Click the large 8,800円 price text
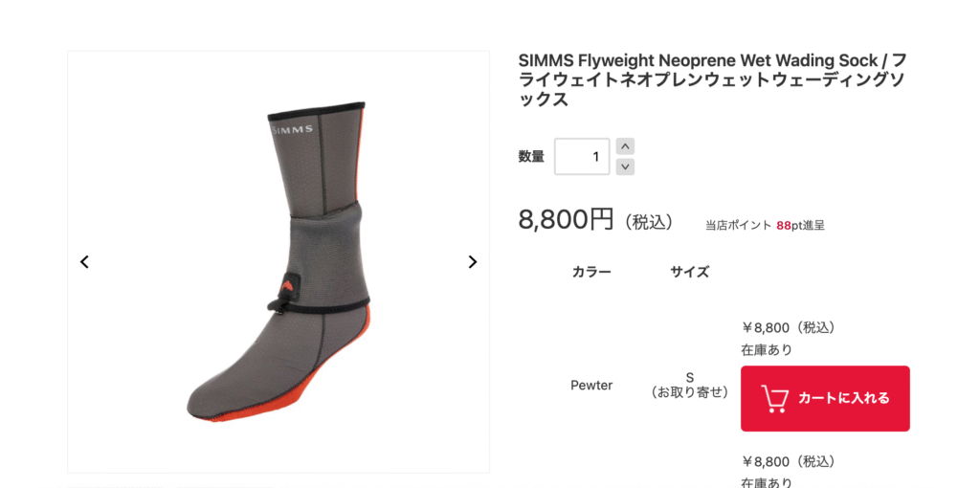Image resolution: width=980 pixels, height=488 pixels. (567, 219)
